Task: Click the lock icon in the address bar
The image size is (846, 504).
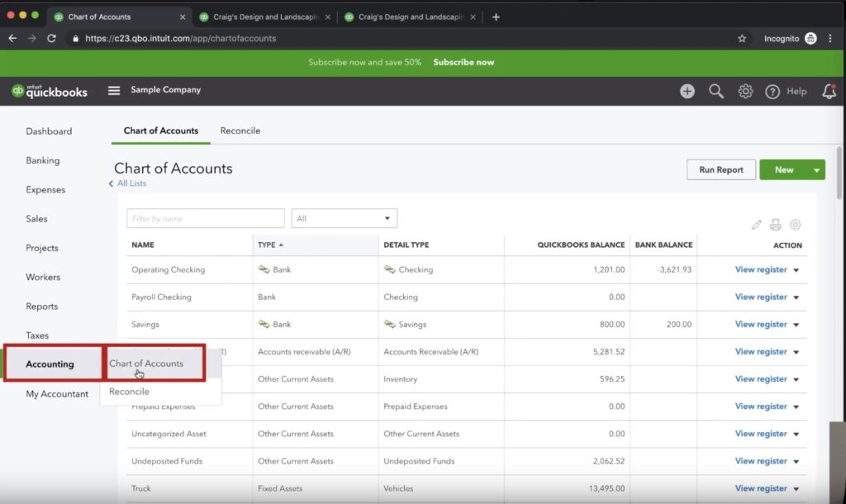Action: click(75, 38)
